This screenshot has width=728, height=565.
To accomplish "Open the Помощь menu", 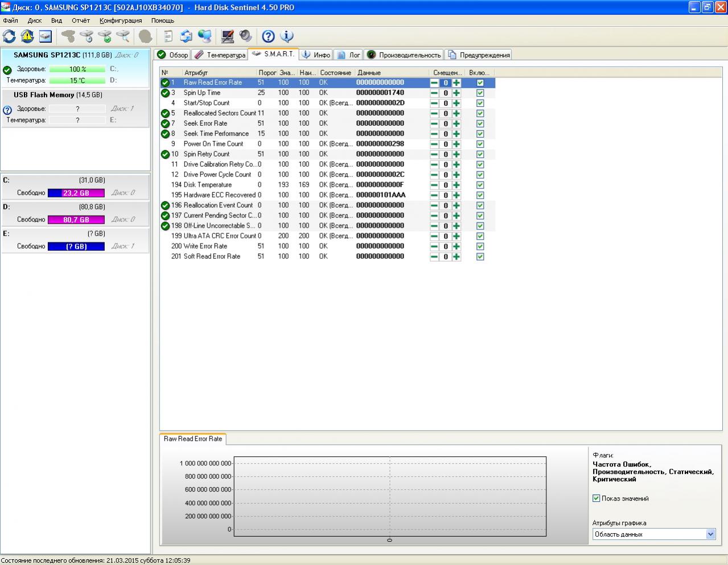I will tap(163, 20).
